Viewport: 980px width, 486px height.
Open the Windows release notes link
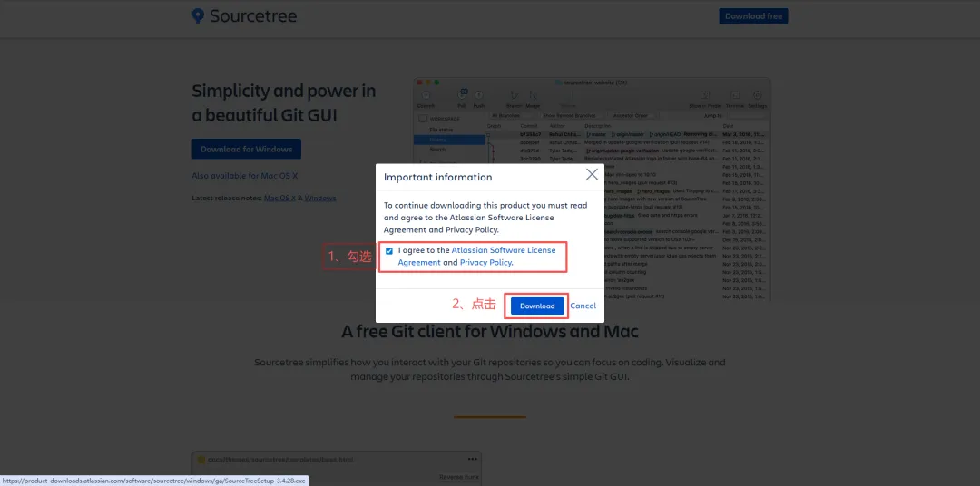pos(320,198)
